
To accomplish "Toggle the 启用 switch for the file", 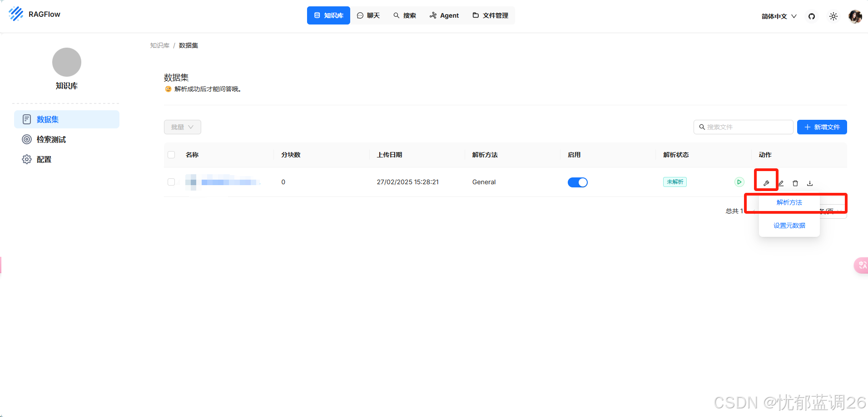I will coord(578,182).
